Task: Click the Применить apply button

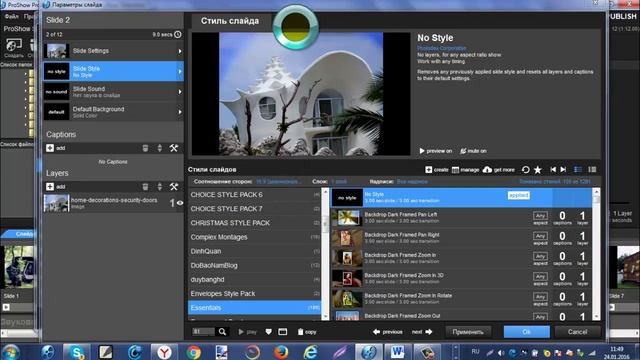Action: tap(468, 332)
